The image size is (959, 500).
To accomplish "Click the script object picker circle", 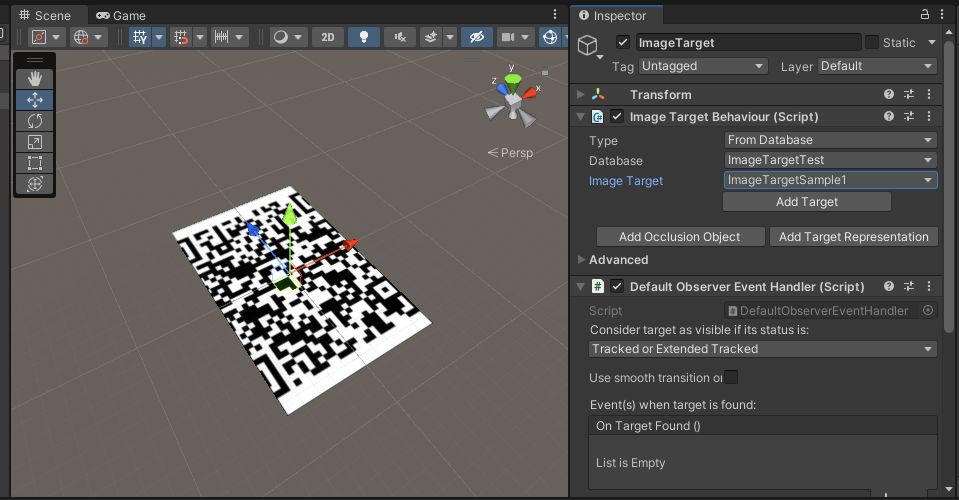I will [928, 311].
